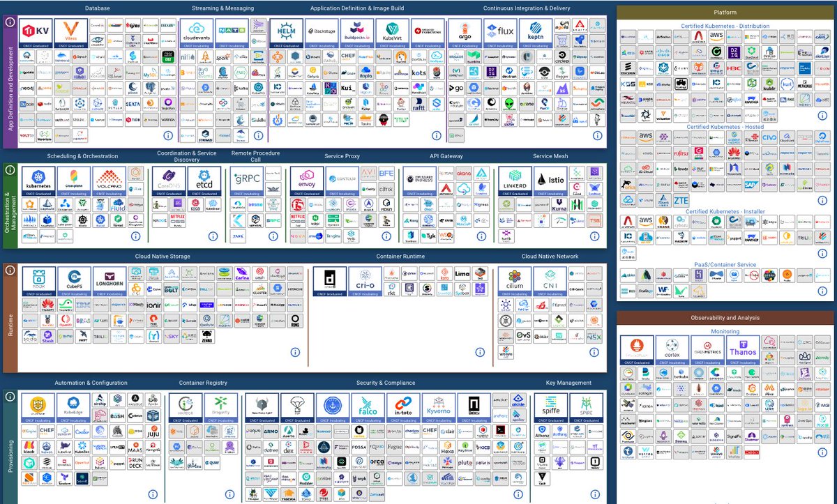
Task: Click the etcd project card
Action: pos(204,181)
